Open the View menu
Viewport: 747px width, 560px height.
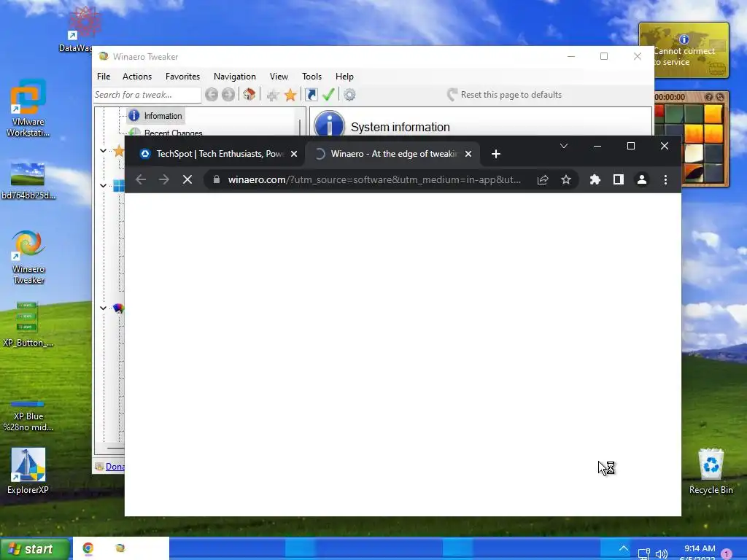pyautogui.click(x=279, y=76)
